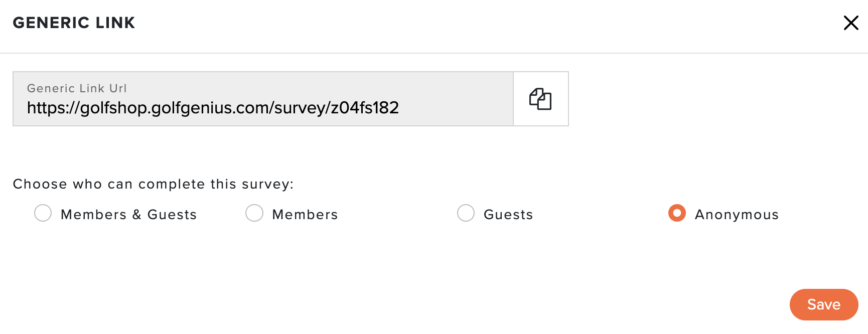Click the "Members" option label text
868x334 pixels.
305,215
